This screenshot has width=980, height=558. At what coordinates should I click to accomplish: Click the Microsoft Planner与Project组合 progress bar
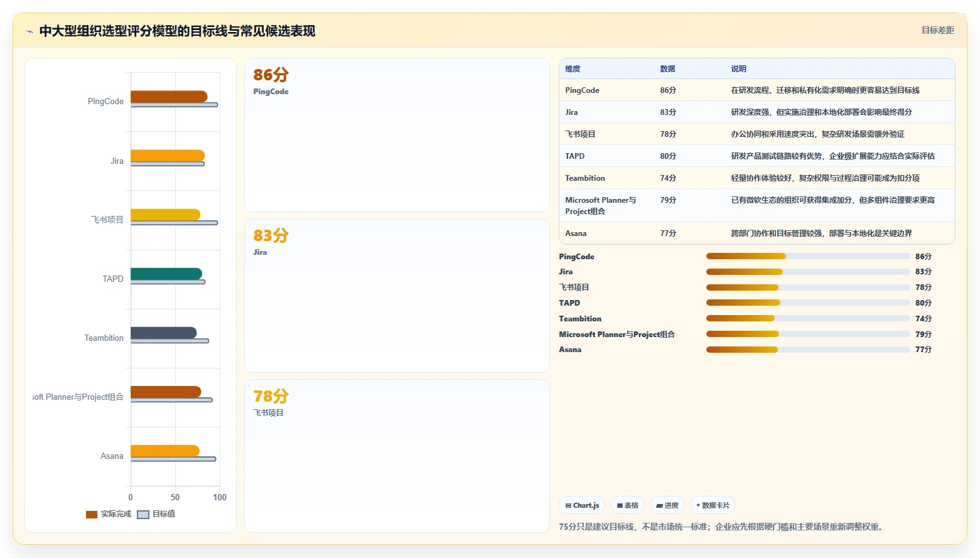(x=808, y=334)
